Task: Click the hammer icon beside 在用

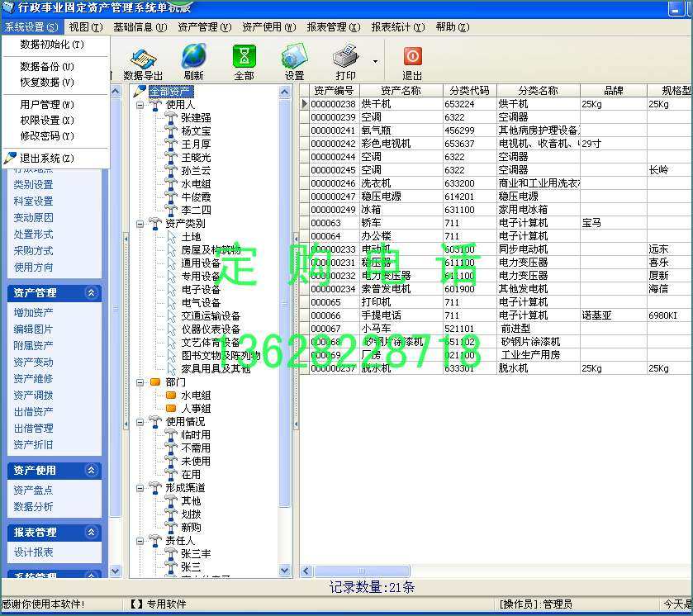Action: coord(171,474)
